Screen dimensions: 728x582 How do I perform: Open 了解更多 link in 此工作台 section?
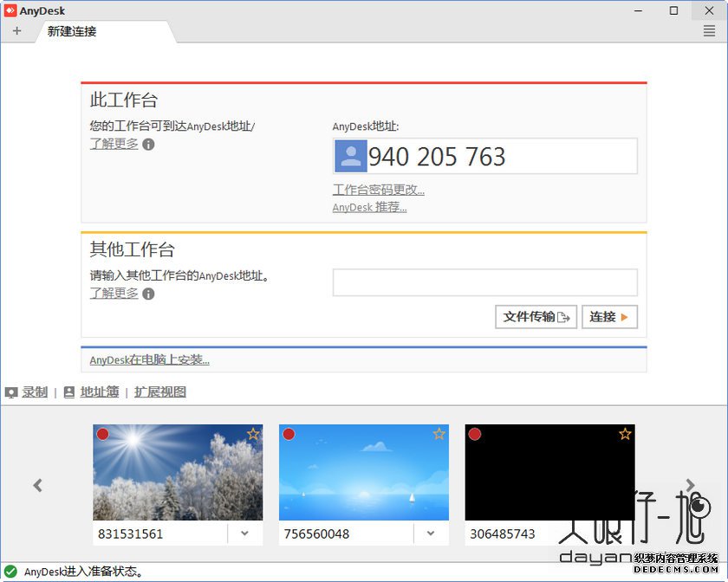(114, 144)
